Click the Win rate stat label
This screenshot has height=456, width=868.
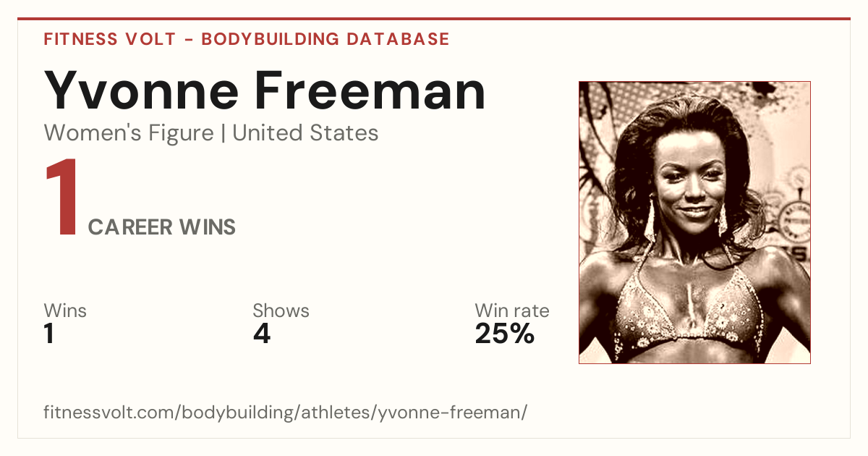[x=512, y=311]
